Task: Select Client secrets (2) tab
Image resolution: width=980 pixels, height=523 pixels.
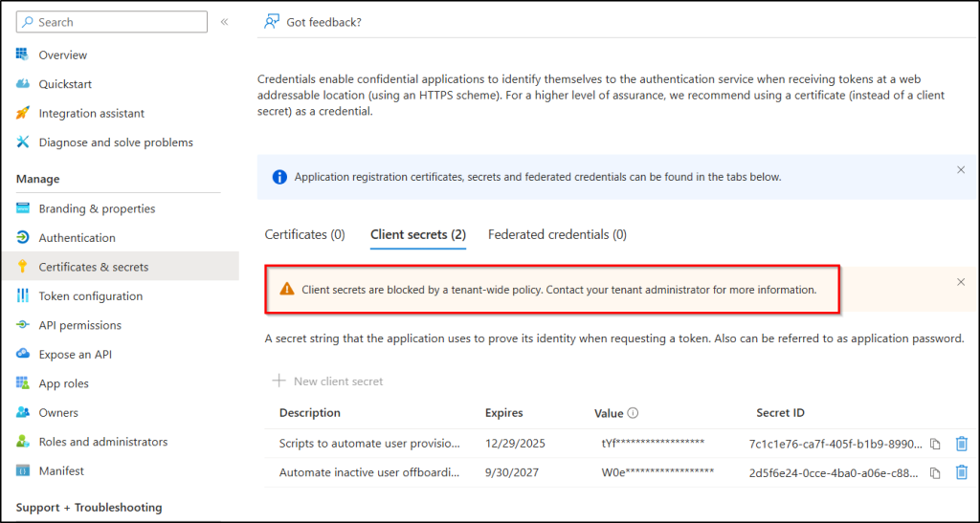Action: [x=417, y=234]
